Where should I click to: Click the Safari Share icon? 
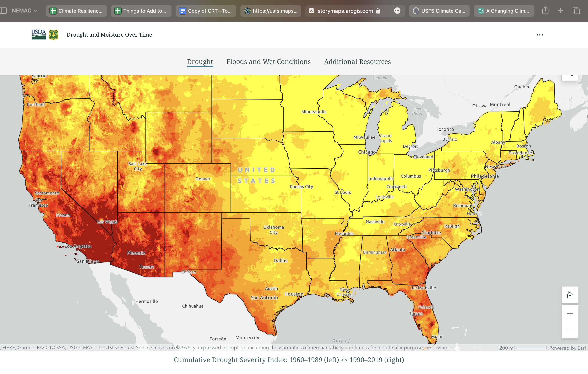tap(545, 10)
